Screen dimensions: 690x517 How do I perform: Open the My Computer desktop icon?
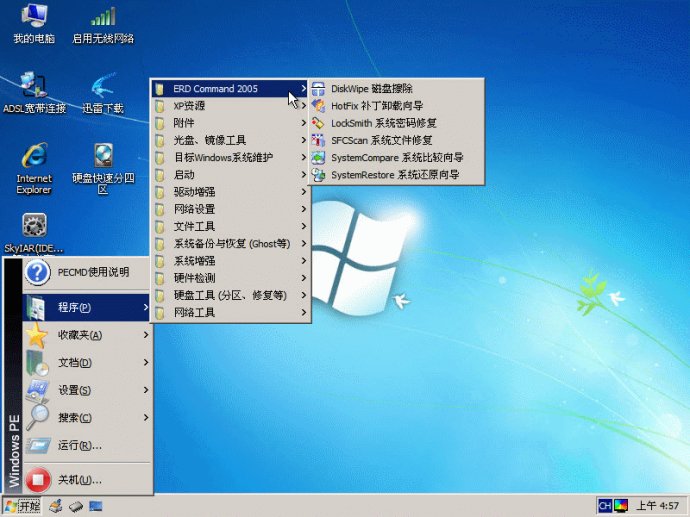(x=34, y=24)
